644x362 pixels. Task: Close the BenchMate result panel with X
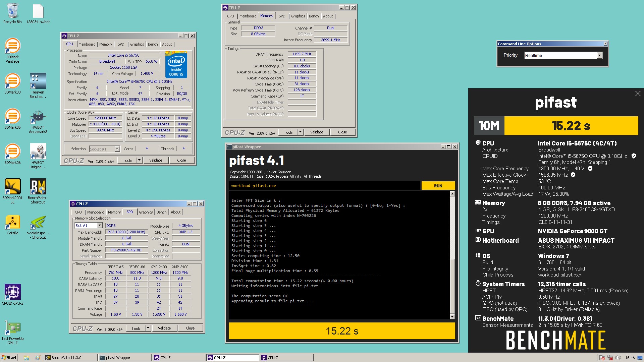tap(638, 94)
